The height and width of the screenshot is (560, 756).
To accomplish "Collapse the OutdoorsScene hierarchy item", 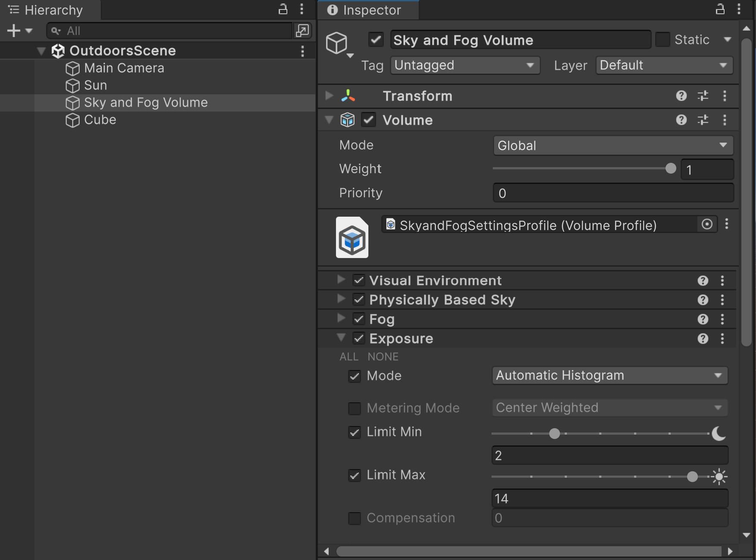I will 41,50.
